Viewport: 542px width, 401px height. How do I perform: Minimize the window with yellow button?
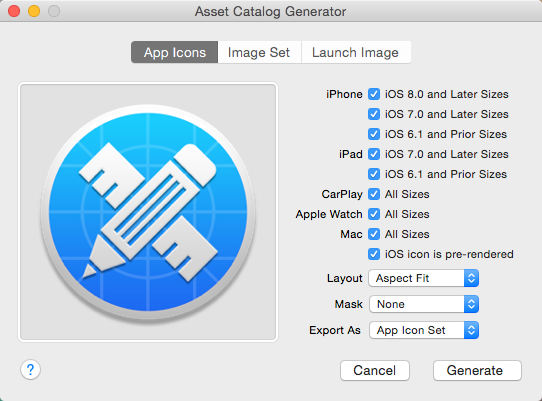tap(34, 11)
